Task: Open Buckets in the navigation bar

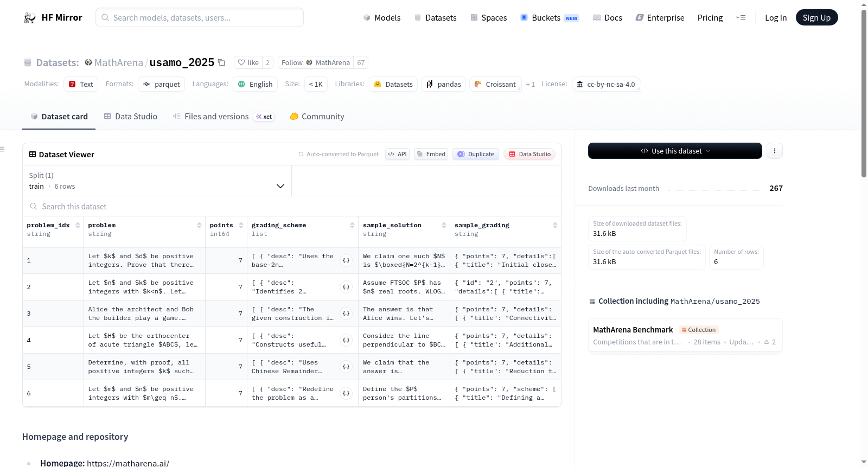Action: [550, 18]
